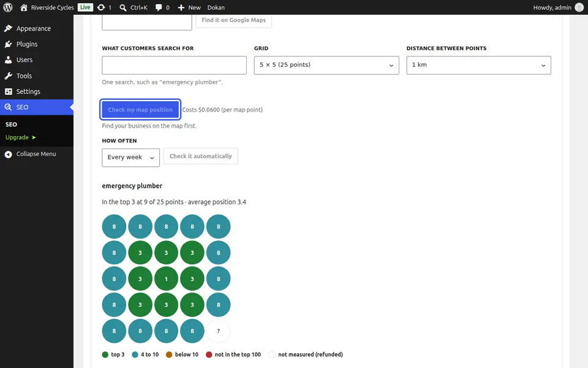The width and height of the screenshot is (588, 368).
Task: Click the Check my map position button
Action: point(140,110)
